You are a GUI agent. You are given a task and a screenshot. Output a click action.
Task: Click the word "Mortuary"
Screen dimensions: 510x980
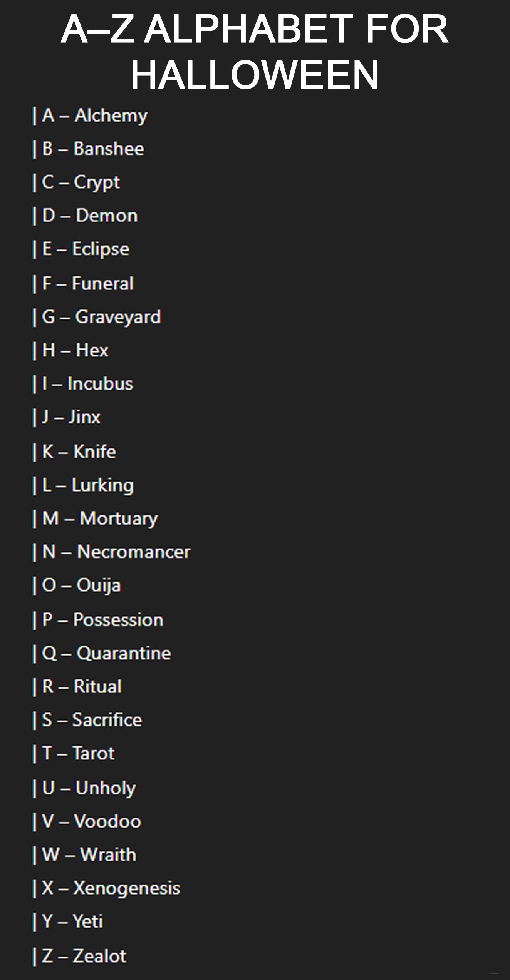click(x=119, y=518)
